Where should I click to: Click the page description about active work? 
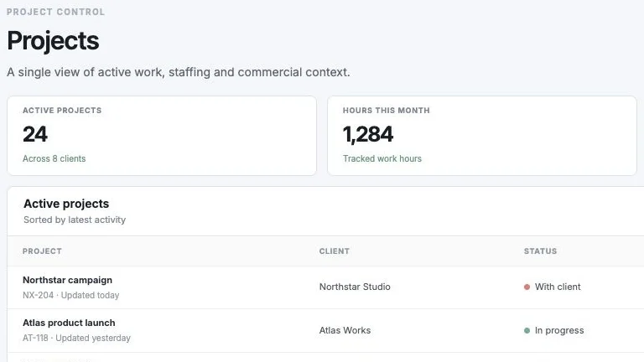(x=179, y=72)
